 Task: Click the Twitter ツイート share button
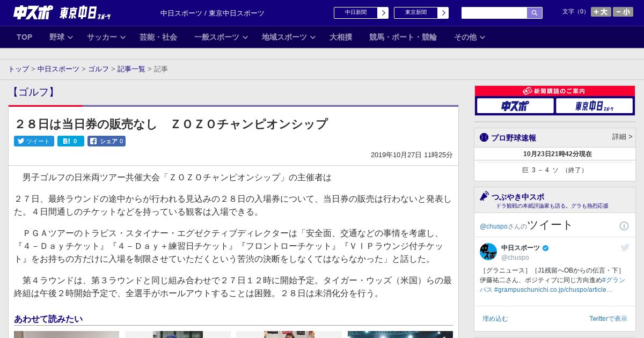coord(34,141)
